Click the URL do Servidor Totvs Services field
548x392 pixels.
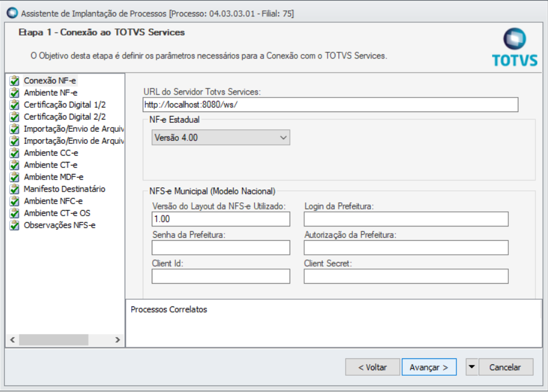(x=330, y=105)
